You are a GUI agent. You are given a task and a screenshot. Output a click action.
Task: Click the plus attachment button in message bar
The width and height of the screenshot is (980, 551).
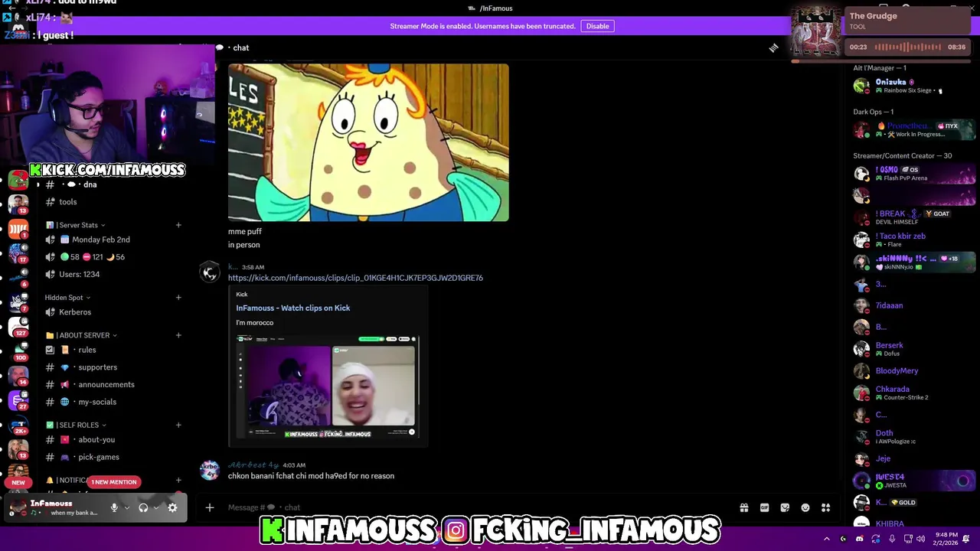tap(209, 507)
